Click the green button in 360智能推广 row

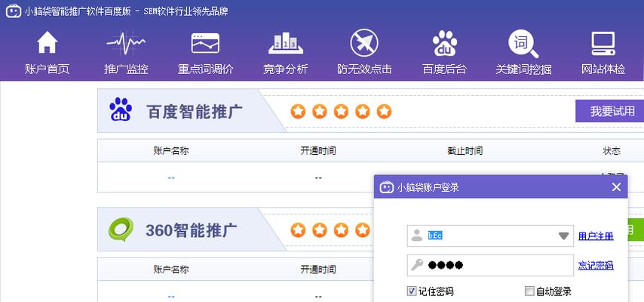(x=636, y=230)
